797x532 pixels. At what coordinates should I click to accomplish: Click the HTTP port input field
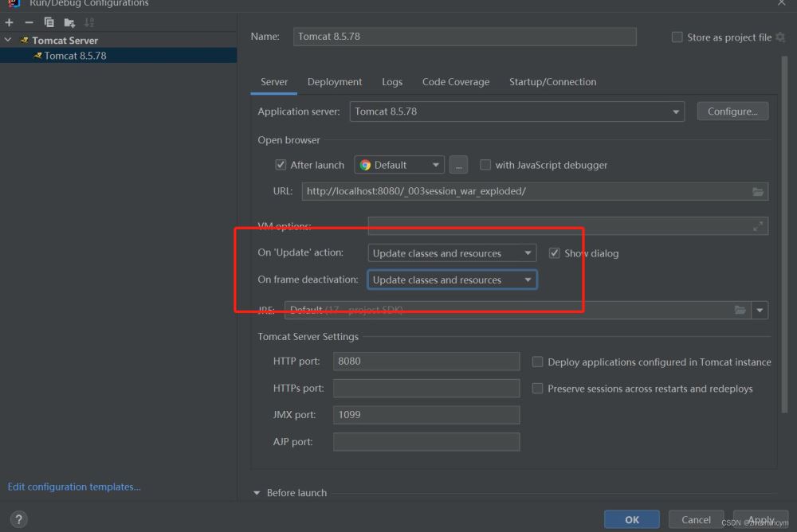[x=426, y=362]
